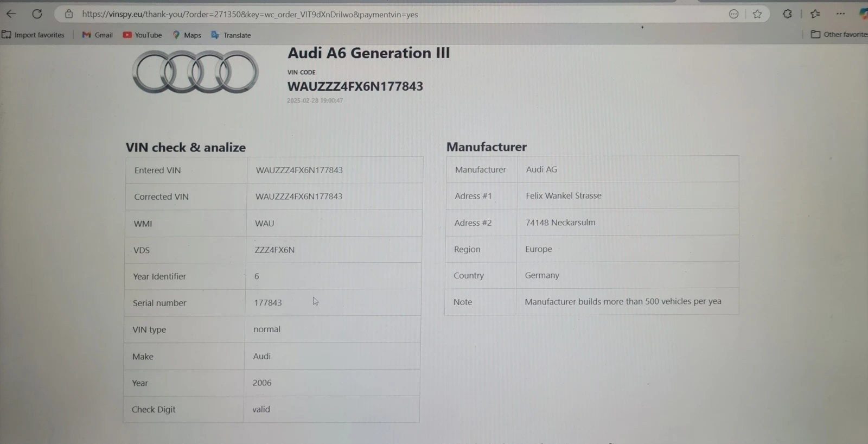
Task: Open the Maps bookmark
Action: pyautogui.click(x=187, y=35)
